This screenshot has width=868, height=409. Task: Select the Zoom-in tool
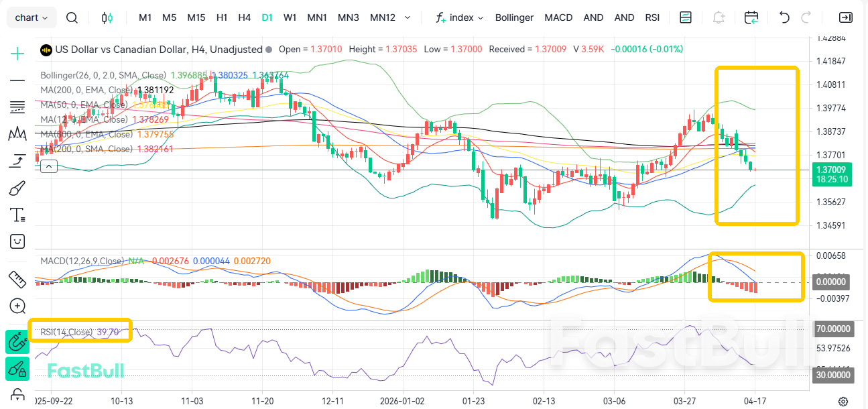17,306
